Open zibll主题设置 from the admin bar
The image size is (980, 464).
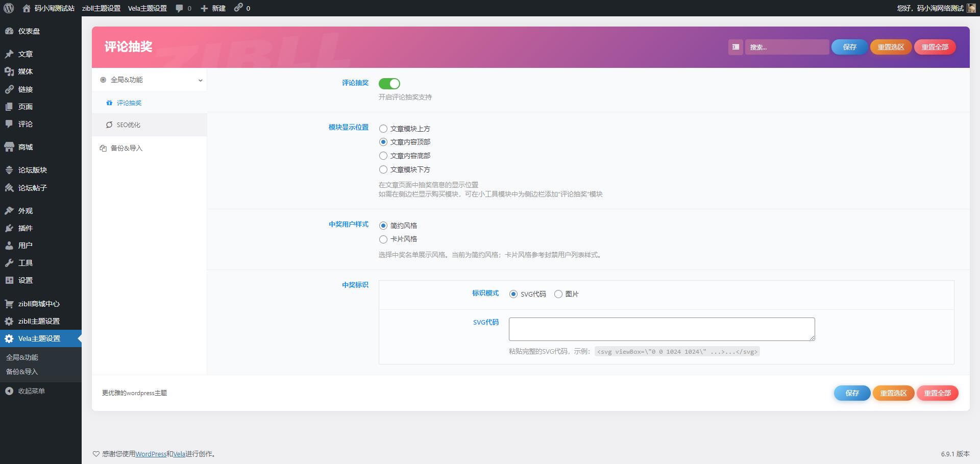coord(101,8)
